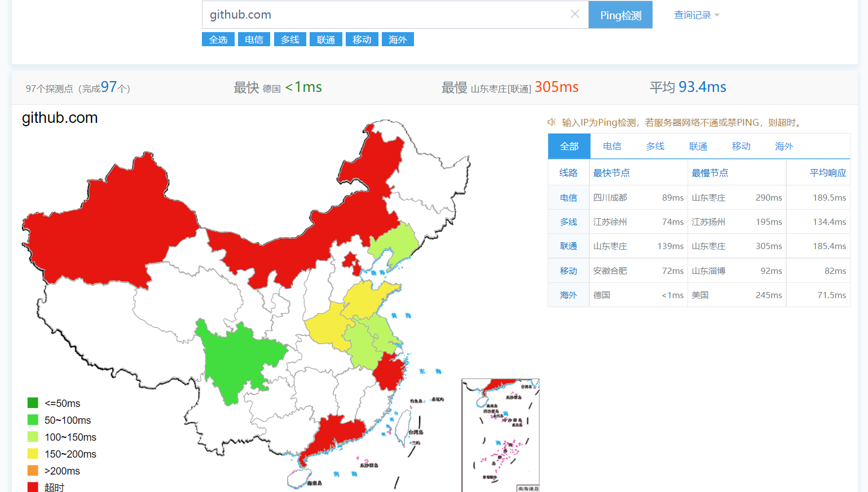Clear the github.com search field
868x492 pixels.
575,15
